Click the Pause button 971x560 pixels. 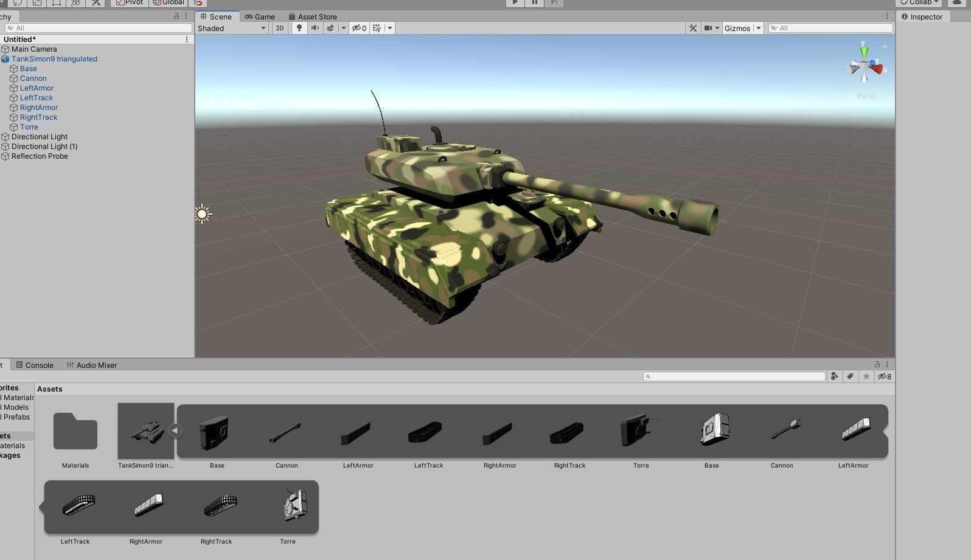[x=535, y=2]
